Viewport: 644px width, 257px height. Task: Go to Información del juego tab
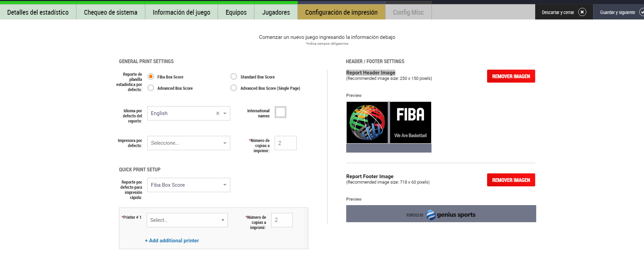pyautogui.click(x=181, y=12)
